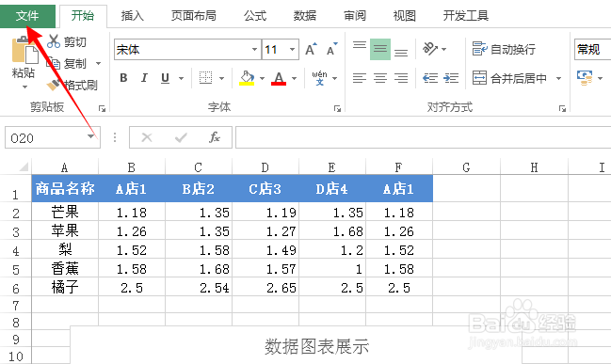The height and width of the screenshot is (364, 611).
Task: Expand underline style dropdown arrow
Action: tap(181, 78)
